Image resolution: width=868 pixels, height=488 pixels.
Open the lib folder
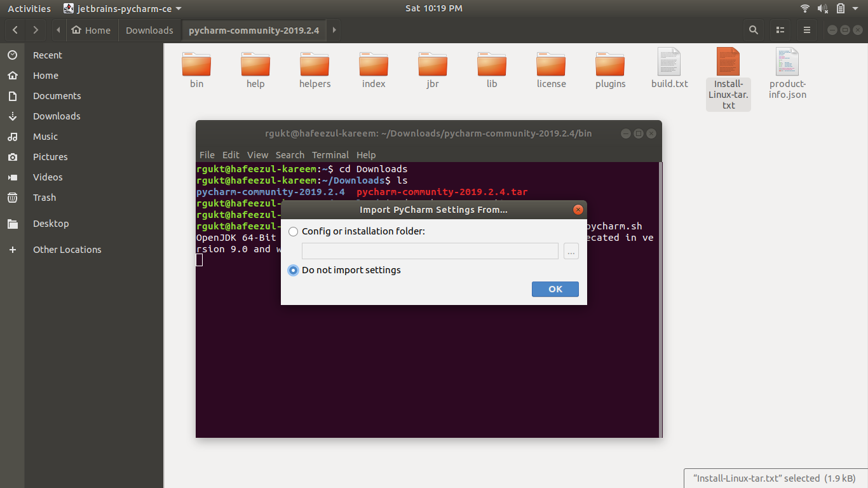(492, 65)
